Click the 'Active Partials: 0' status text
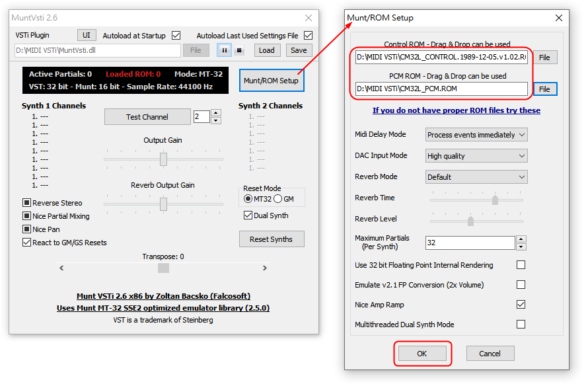The height and width of the screenshot is (386, 588). click(x=60, y=74)
